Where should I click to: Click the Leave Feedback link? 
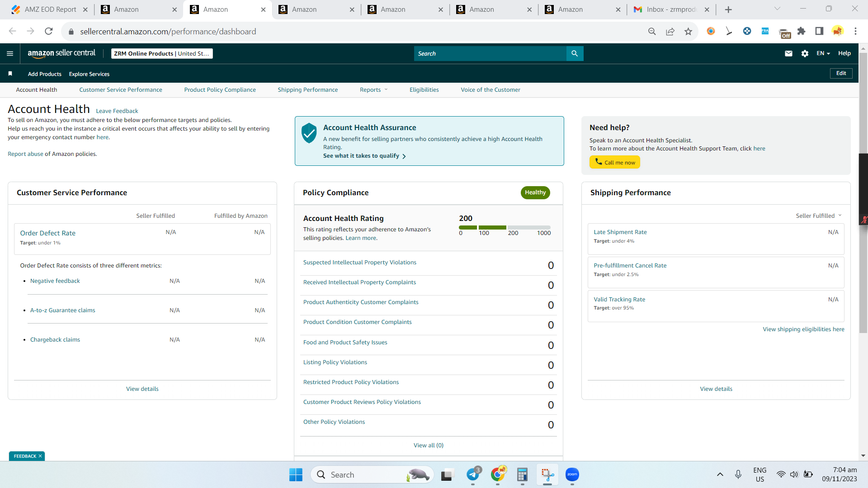click(117, 111)
